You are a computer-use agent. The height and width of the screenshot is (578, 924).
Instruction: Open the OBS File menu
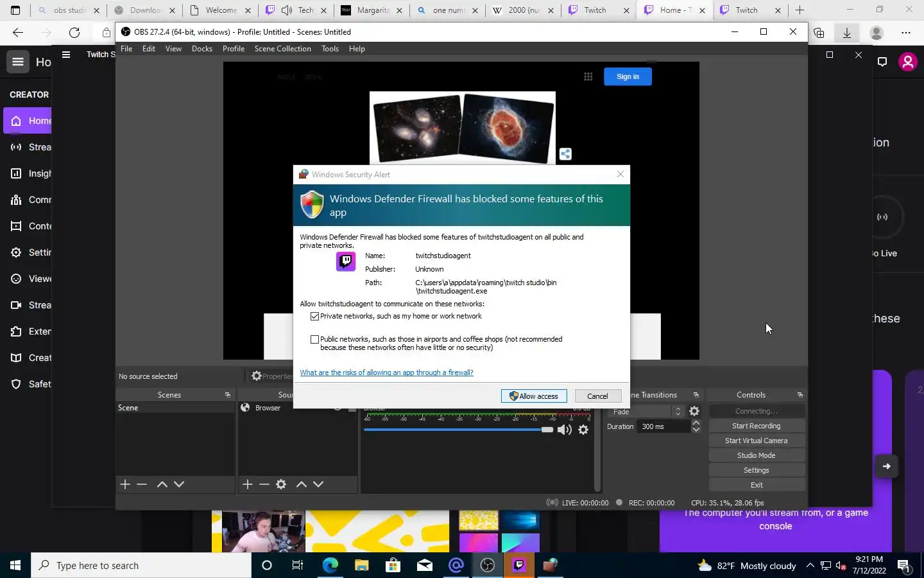[126, 49]
